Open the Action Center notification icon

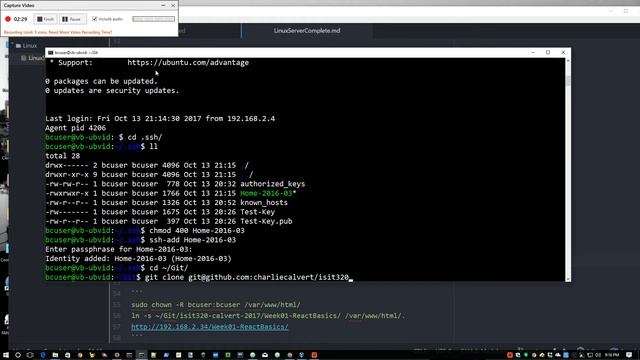click(x=629, y=355)
